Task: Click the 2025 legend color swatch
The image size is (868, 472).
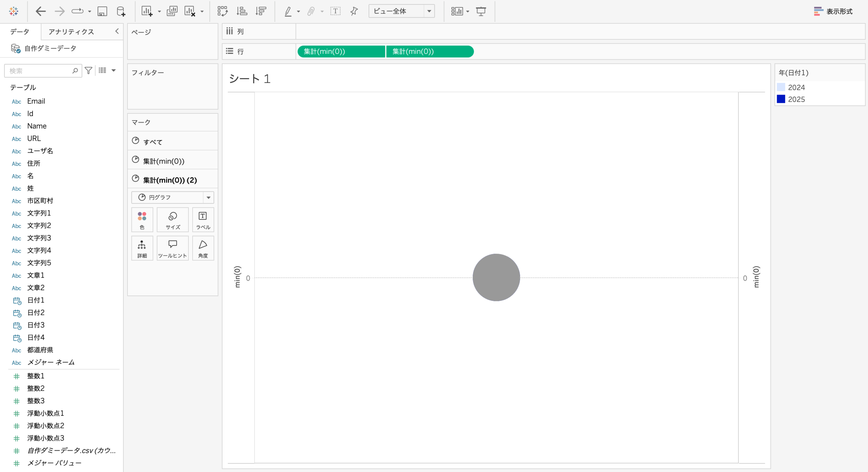Action: tap(781, 99)
